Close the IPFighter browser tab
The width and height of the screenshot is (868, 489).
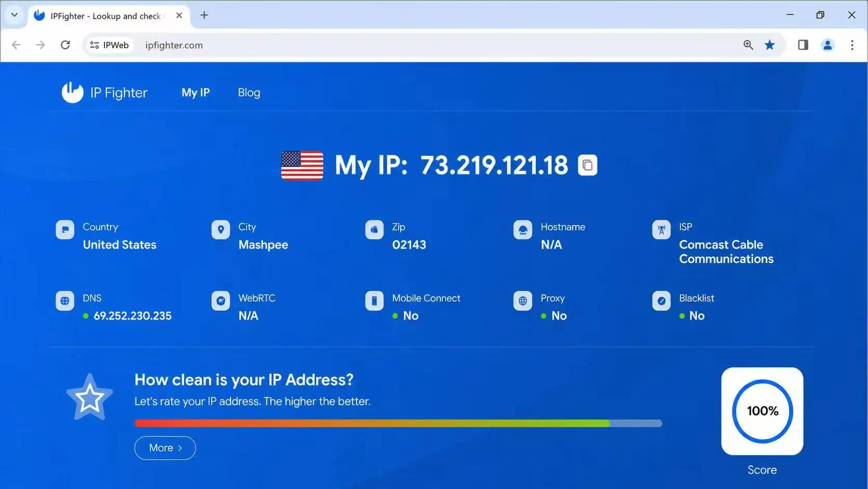(x=179, y=16)
